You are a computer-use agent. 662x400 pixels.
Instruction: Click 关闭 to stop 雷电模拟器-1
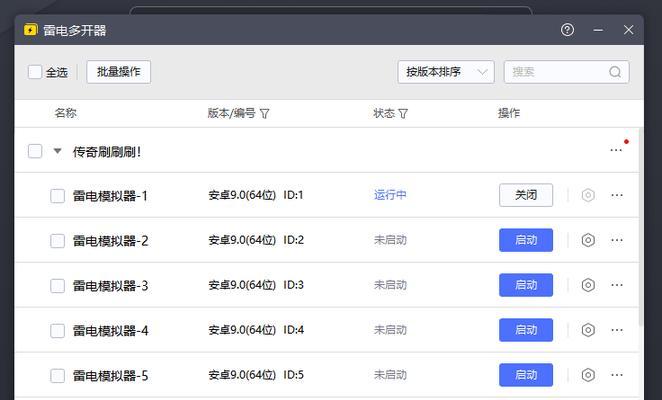coord(526,195)
